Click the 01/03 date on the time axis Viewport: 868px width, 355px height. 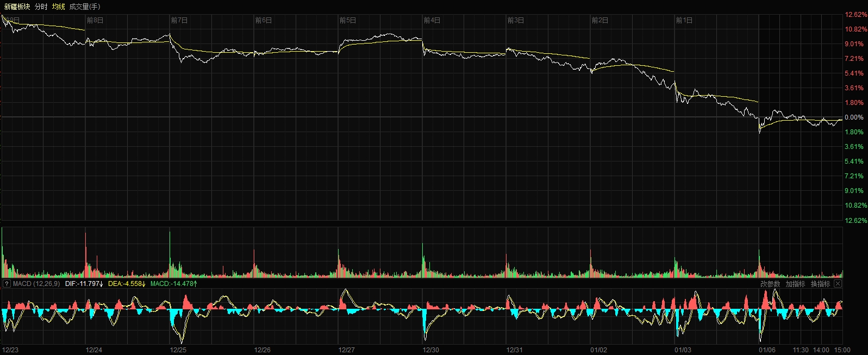tap(683, 350)
